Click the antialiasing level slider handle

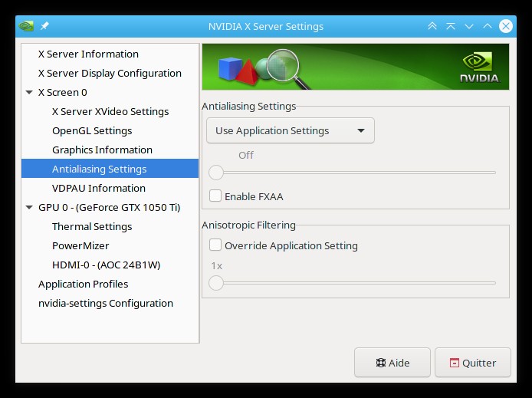216,173
